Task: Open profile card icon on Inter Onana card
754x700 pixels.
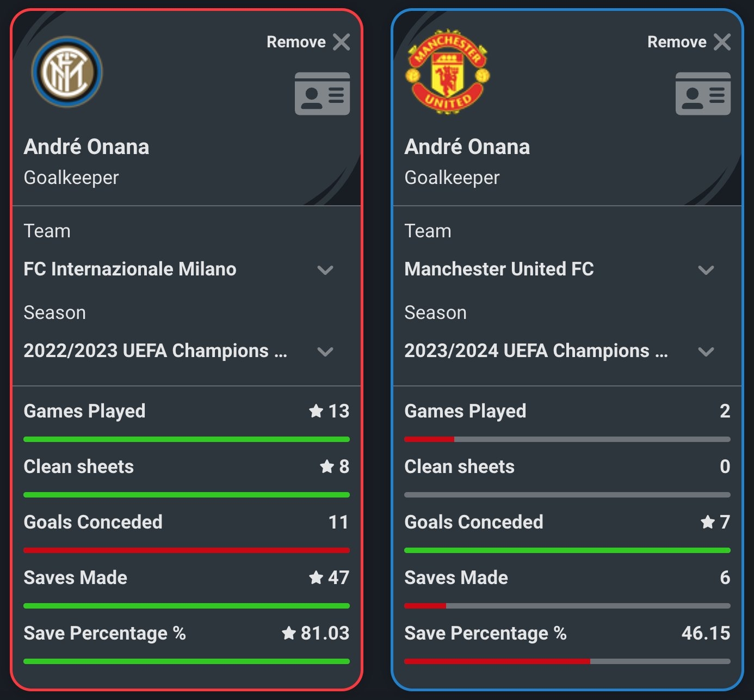Action: (322, 94)
